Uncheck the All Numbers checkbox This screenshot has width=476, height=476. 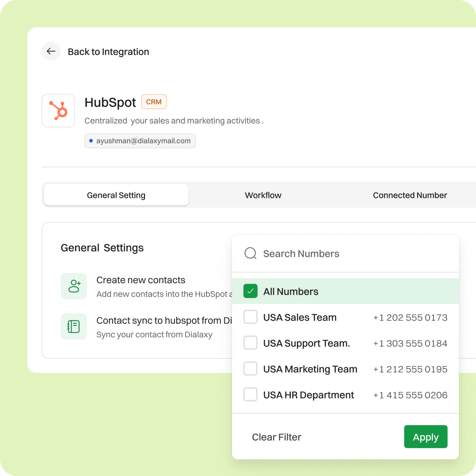[250, 291]
